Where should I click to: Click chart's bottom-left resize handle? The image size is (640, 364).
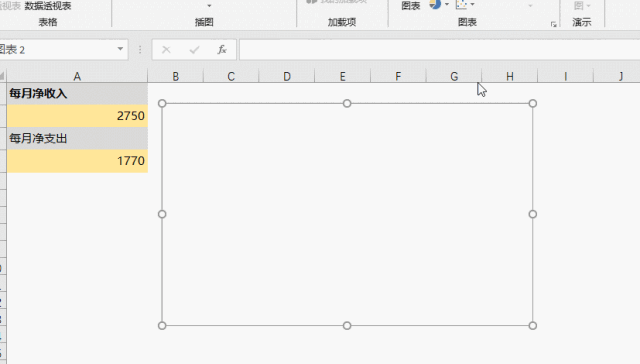(x=162, y=326)
